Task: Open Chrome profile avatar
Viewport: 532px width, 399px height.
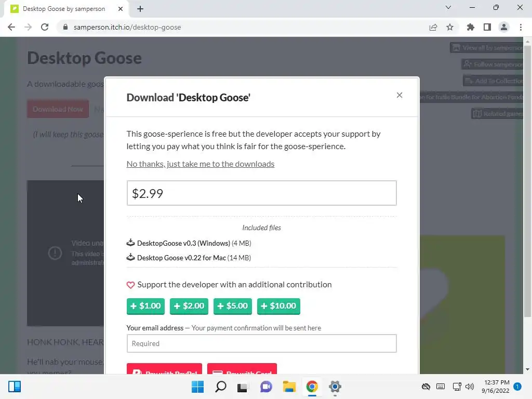Action: click(504, 27)
